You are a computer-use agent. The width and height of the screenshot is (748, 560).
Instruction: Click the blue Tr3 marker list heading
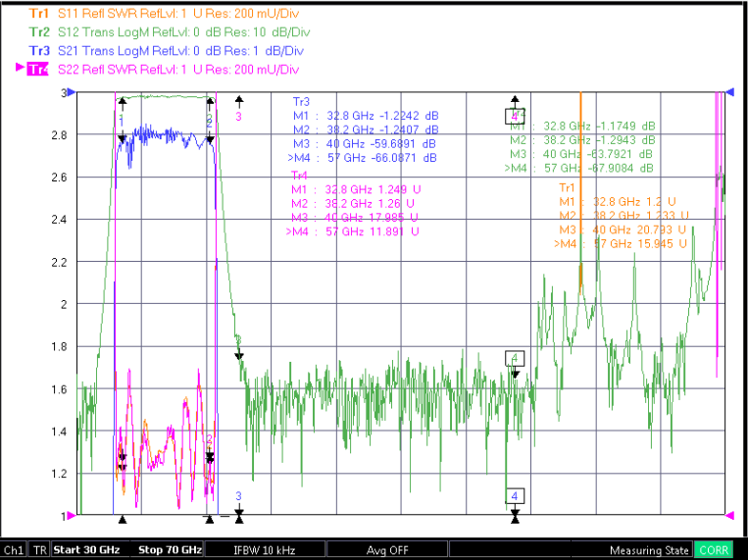[301, 102]
